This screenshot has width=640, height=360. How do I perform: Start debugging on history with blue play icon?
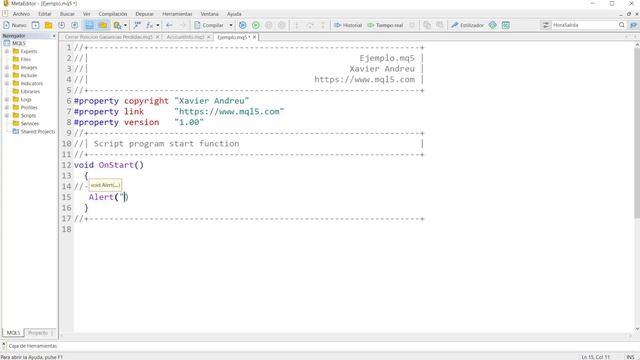tap(242, 25)
